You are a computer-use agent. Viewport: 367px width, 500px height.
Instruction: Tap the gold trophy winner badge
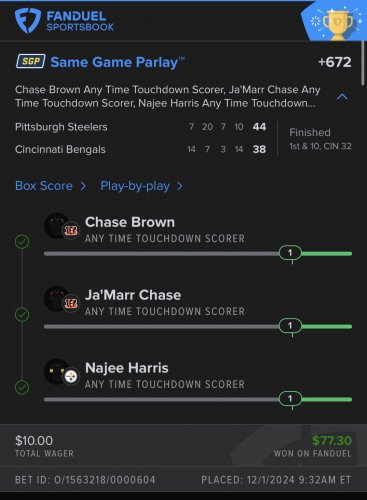[338, 24]
